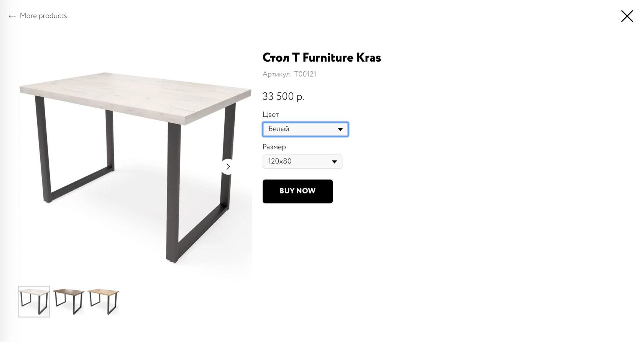Click the Цвет field label
644x342 pixels.
[271, 115]
